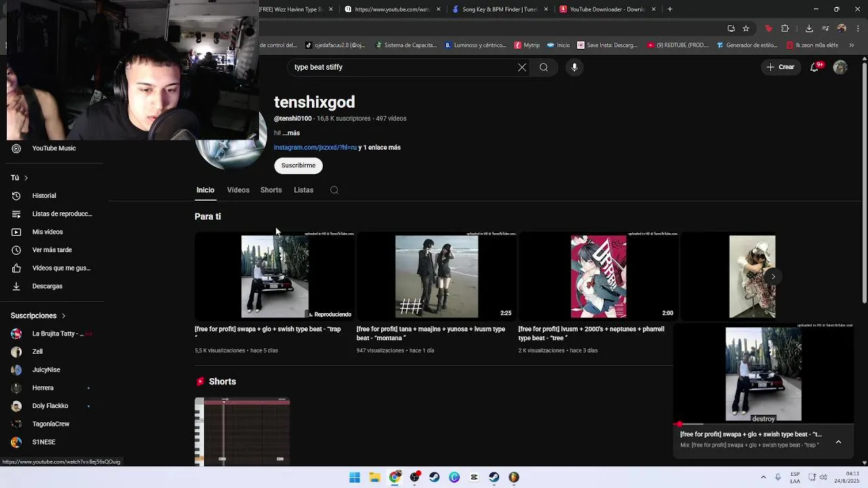Switch to Song Key & BPM Finder tab

pos(499,9)
